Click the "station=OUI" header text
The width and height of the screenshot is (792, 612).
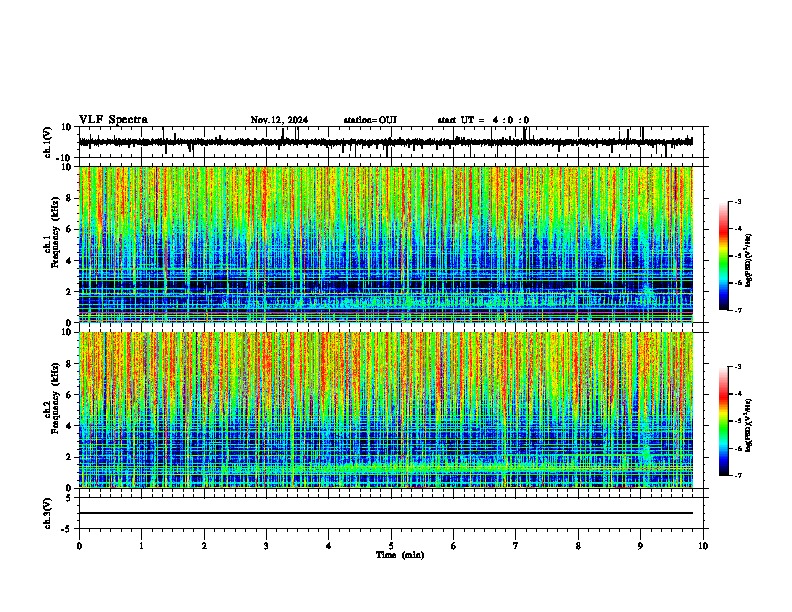[370, 120]
